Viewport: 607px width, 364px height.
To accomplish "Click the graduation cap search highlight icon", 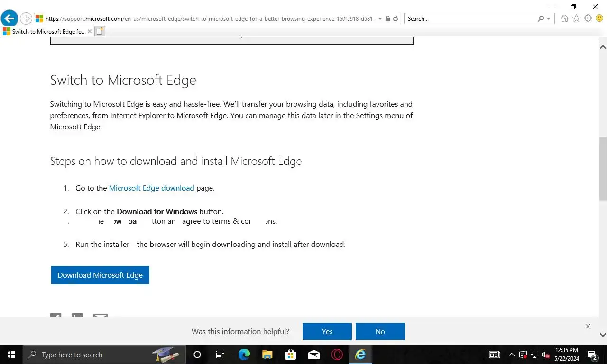I will coord(166,355).
